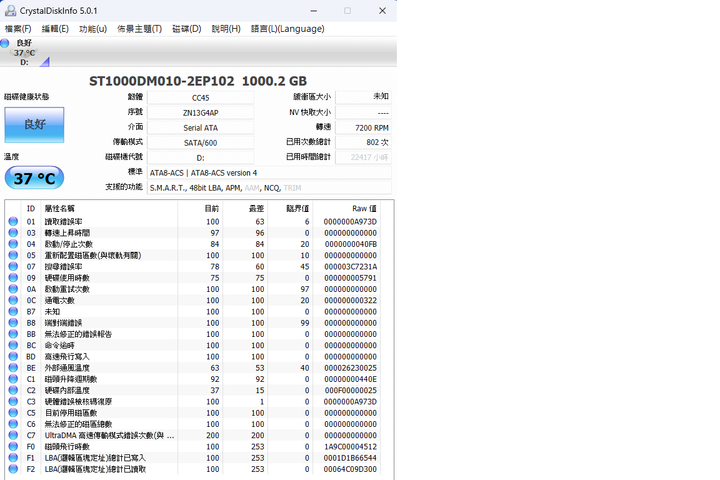Open the 說明(H) menu
This screenshot has width=720, height=480.
pos(226,29)
